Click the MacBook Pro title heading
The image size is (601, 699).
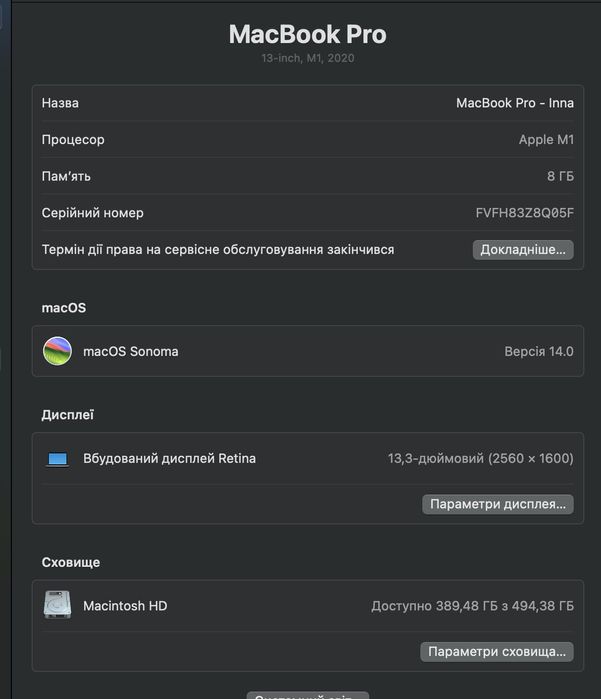coord(307,34)
